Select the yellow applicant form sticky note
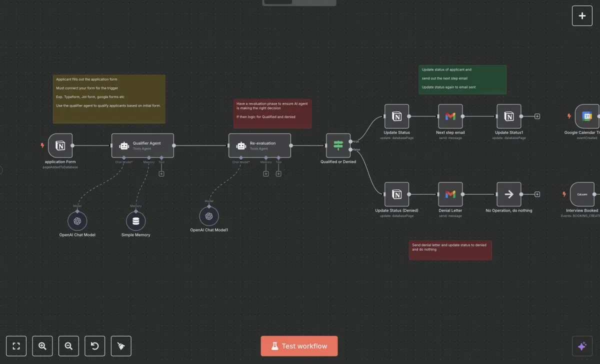Screen dimensions: 600x364 pyautogui.click(x=109, y=99)
